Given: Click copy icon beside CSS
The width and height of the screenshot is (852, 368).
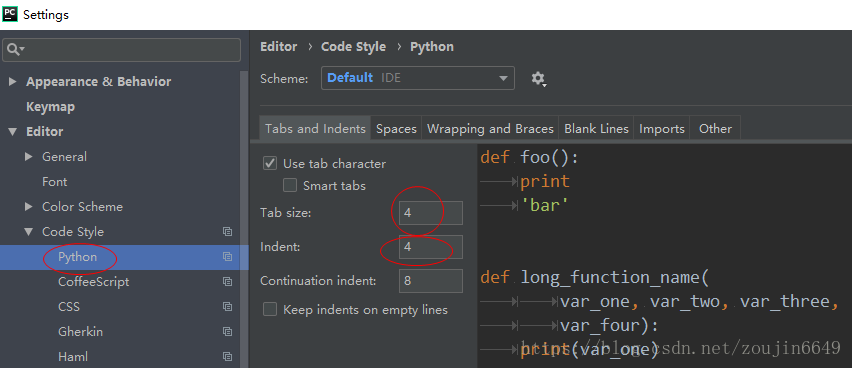Looking at the screenshot, I should click(228, 307).
